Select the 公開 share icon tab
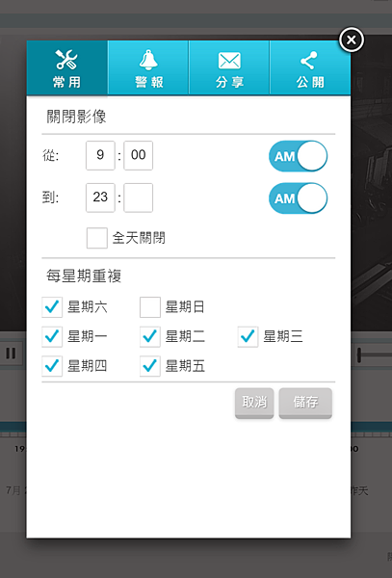Image resolution: width=392 pixels, height=578 pixels. pyautogui.click(x=310, y=67)
